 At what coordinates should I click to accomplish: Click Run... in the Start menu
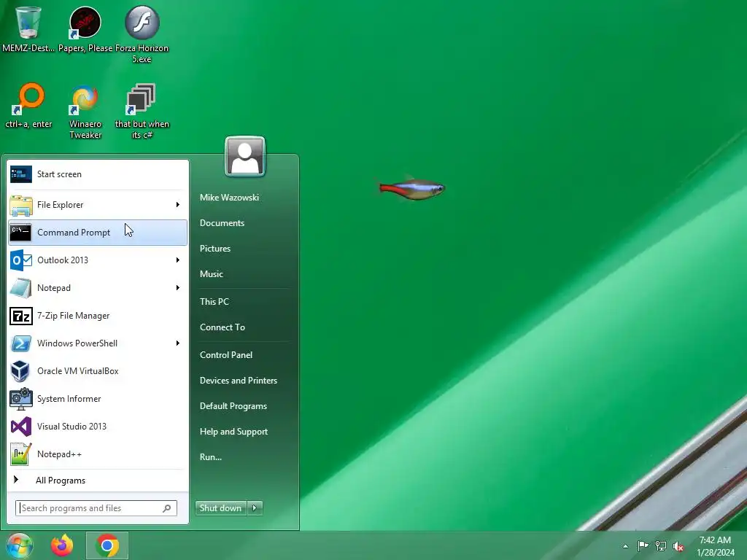(211, 456)
